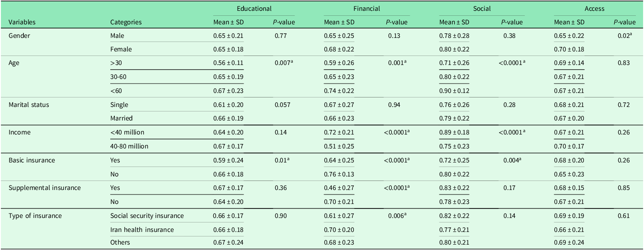Click the Financial column group header
644x250 pixels.
coord(367,8)
